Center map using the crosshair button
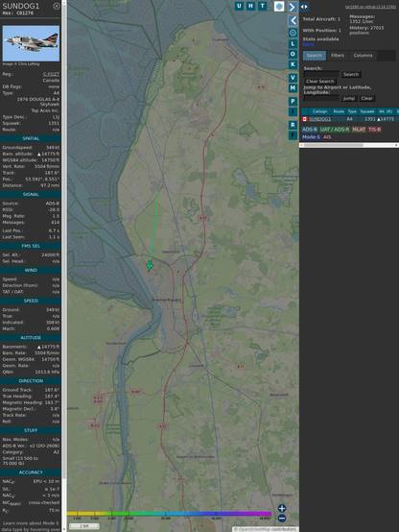 [x=293, y=33]
